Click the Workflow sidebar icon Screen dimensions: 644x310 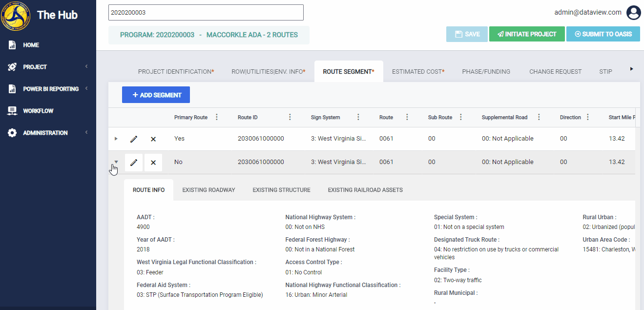13,111
